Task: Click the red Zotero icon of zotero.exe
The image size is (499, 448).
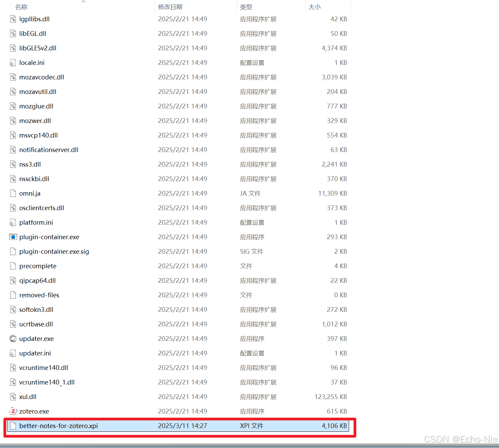Action: tap(13, 411)
